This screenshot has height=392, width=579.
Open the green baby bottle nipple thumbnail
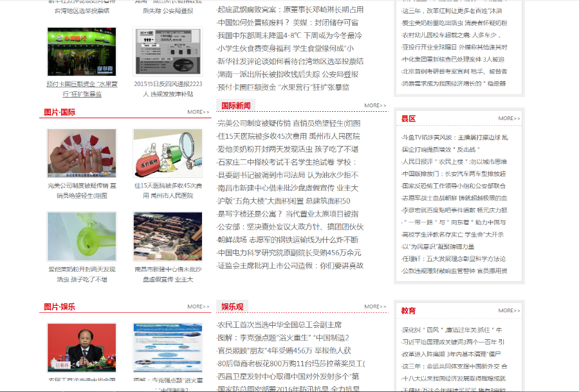coord(82,236)
